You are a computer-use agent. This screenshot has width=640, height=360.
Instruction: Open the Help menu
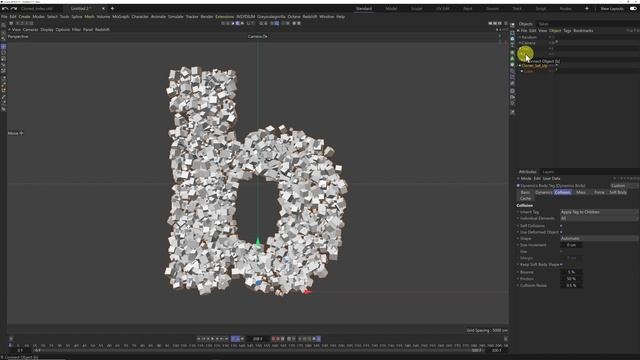340,17
